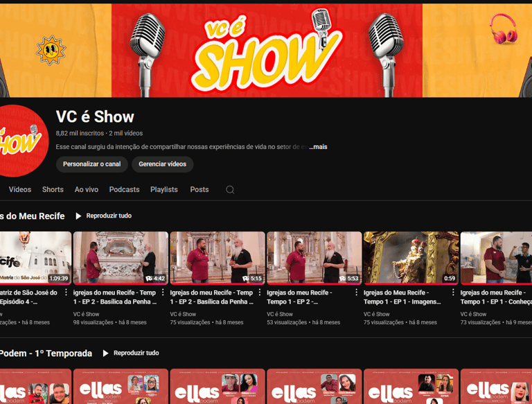Open the options menu for the Matriz de São José episode 4 video
This screenshot has width=532, height=404.
pos(66,292)
